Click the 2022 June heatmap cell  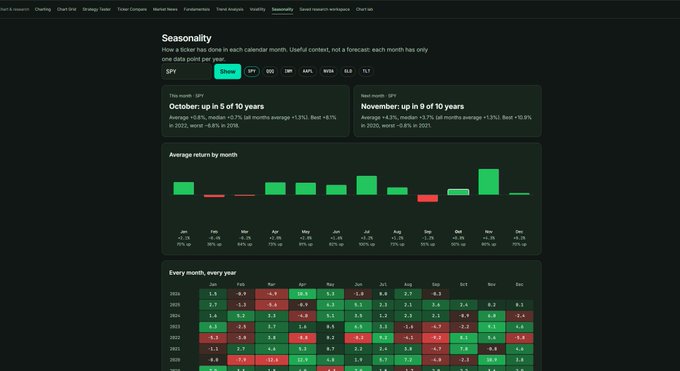[x=358, y=338]
